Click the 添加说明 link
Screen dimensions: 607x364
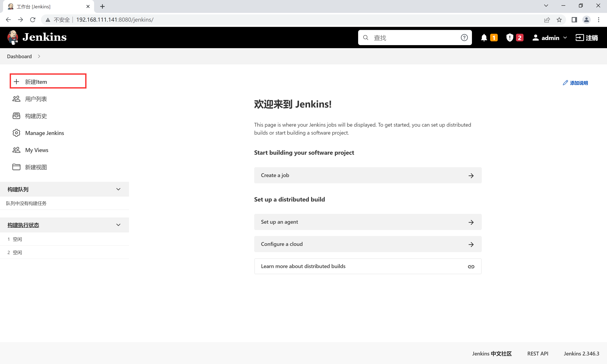pos(575,83)
